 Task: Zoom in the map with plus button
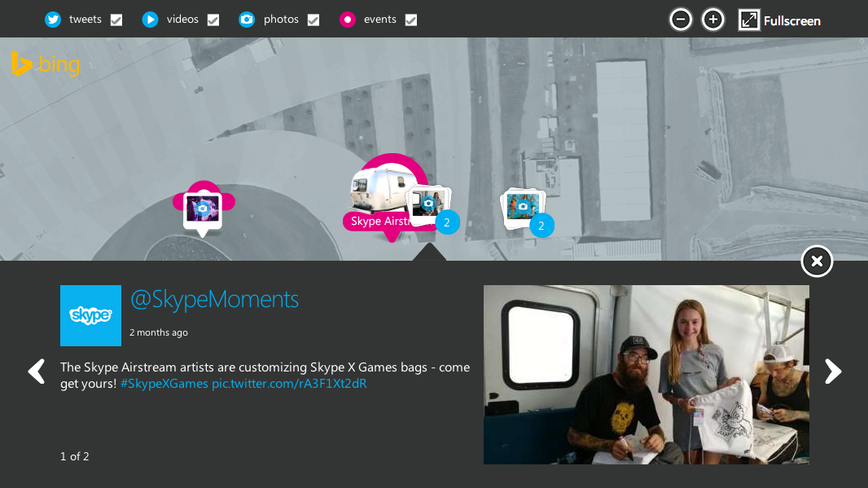713,20
